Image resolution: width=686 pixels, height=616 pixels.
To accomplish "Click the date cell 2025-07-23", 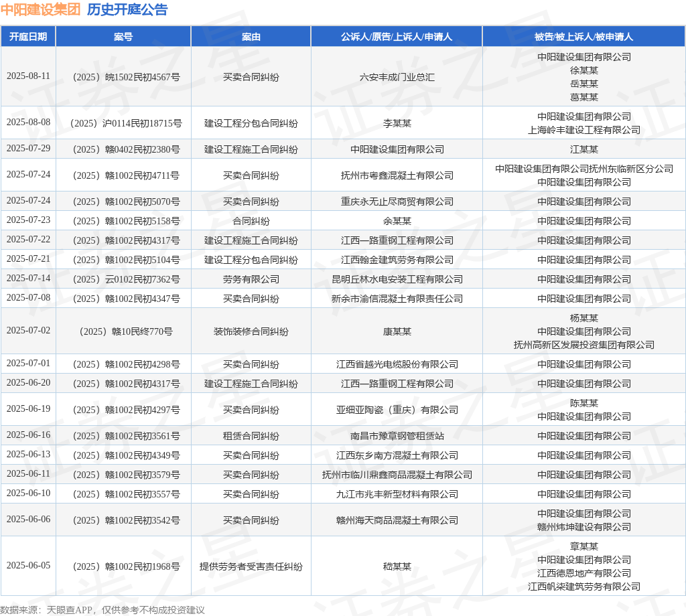I will 28,220.
